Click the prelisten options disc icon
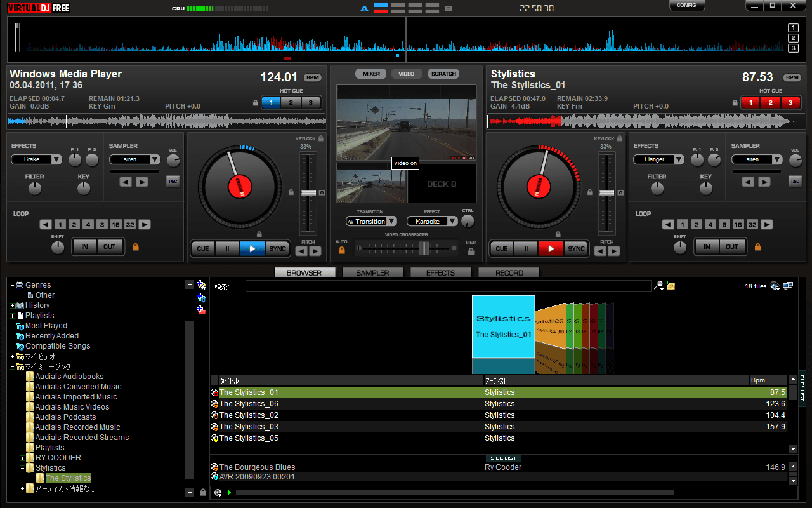Viewport: 812px width, 508px height. pyautogui.click(x=218, y=492)
